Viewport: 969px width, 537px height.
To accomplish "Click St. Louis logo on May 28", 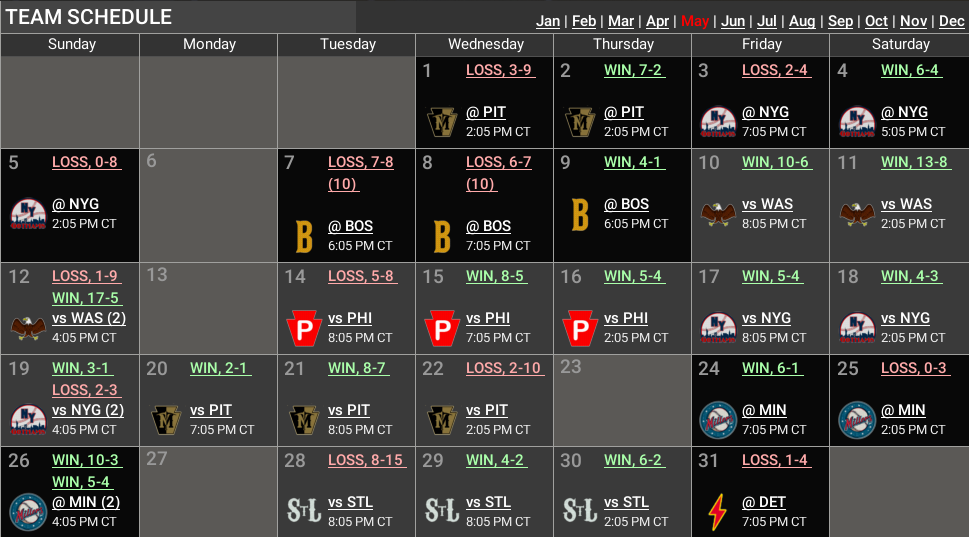I will point(303,511).
